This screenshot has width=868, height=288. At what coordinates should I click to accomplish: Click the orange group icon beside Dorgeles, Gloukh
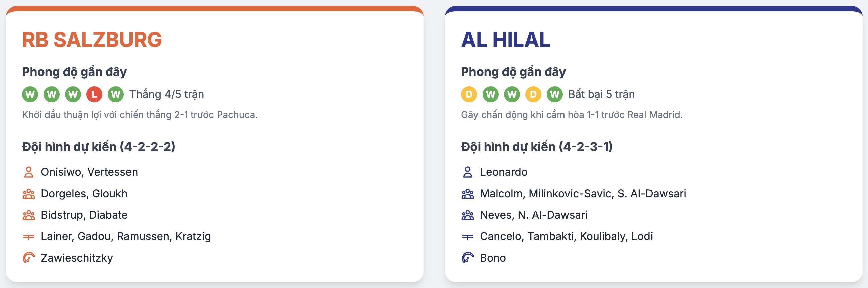click(x=29, y=194)
